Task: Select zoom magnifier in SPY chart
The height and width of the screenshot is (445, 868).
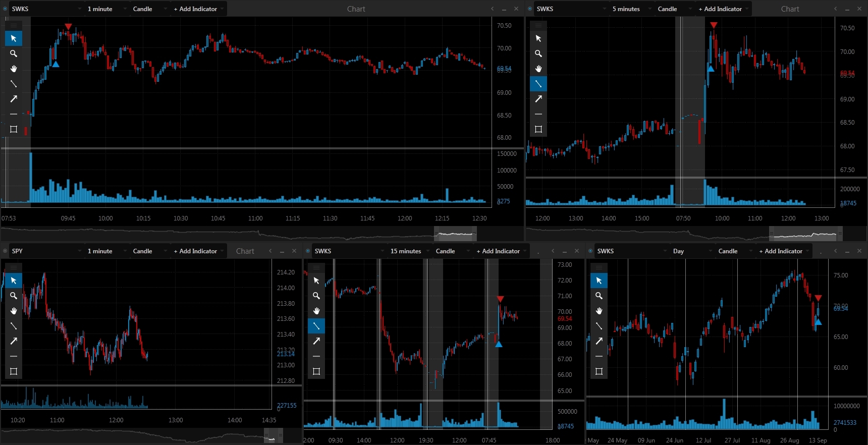Action: coord(14,296)
